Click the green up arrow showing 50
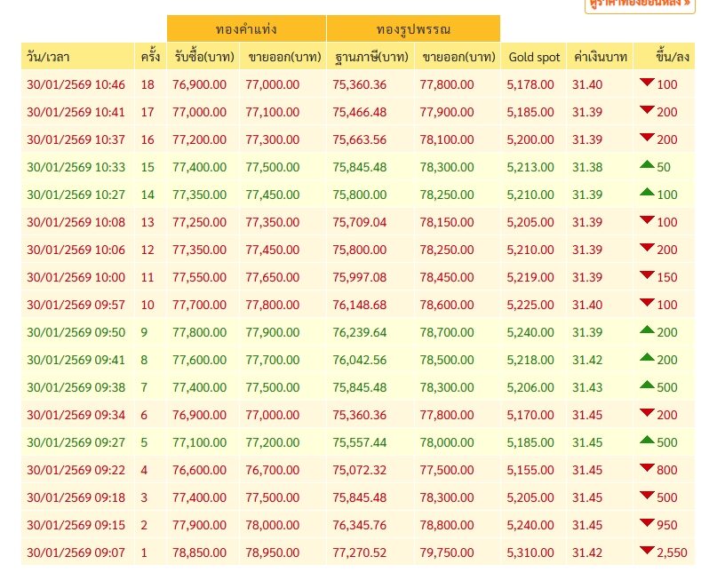 tap(647, 167)
